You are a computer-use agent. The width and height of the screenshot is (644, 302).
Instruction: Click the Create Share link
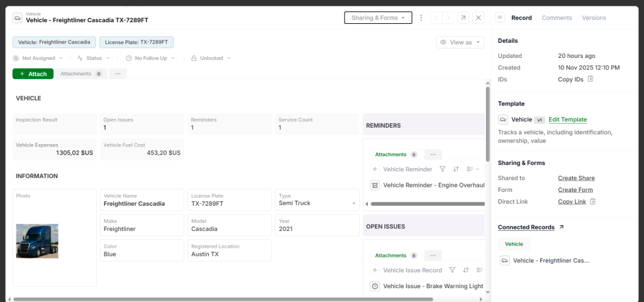pos(576,178)
